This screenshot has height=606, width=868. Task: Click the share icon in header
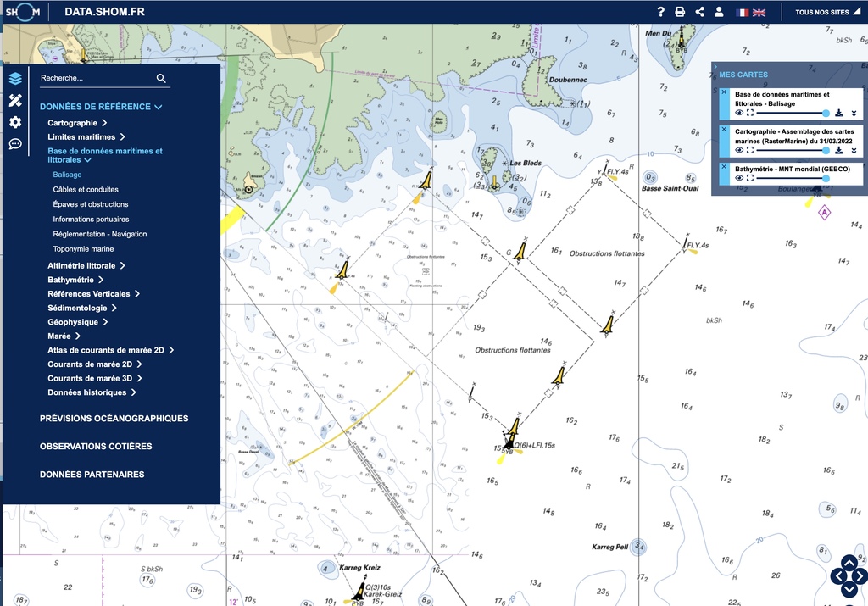[699, 12]
